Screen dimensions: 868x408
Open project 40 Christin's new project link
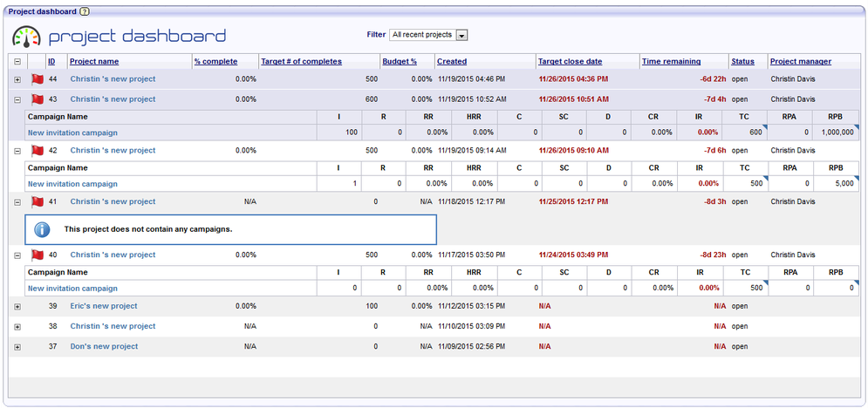(x=113, y=255)
